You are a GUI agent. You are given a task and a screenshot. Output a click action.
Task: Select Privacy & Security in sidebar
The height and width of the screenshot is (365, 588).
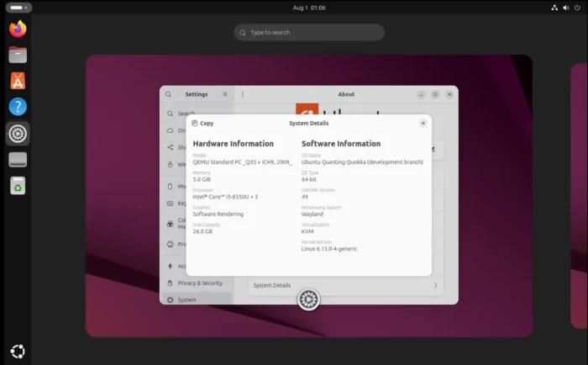(x=199, y=283)
